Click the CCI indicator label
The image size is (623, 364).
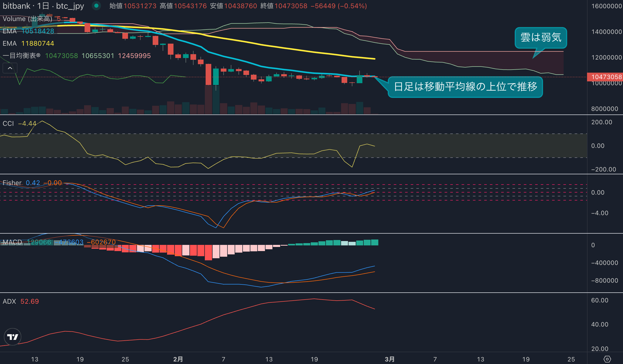point(8,123)
